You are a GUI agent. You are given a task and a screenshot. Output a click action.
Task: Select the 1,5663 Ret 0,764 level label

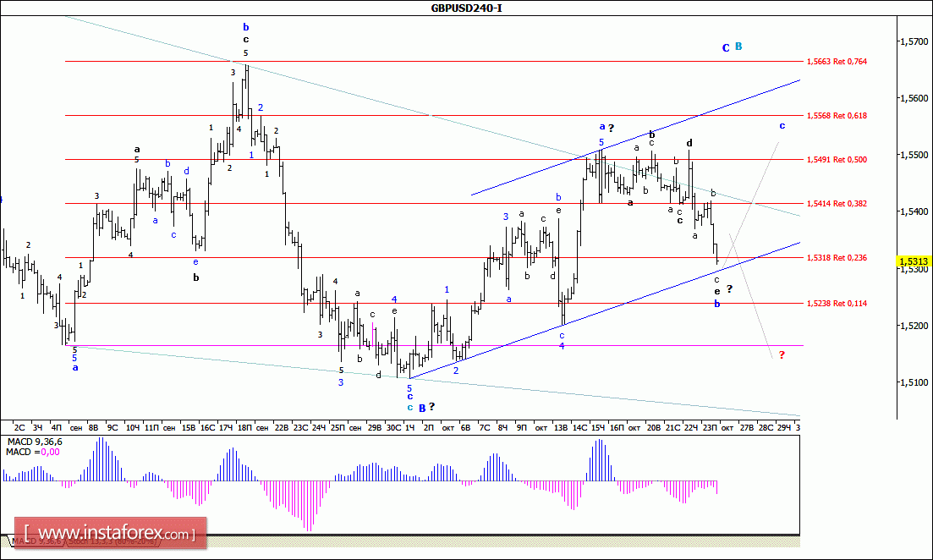[837, 61]
